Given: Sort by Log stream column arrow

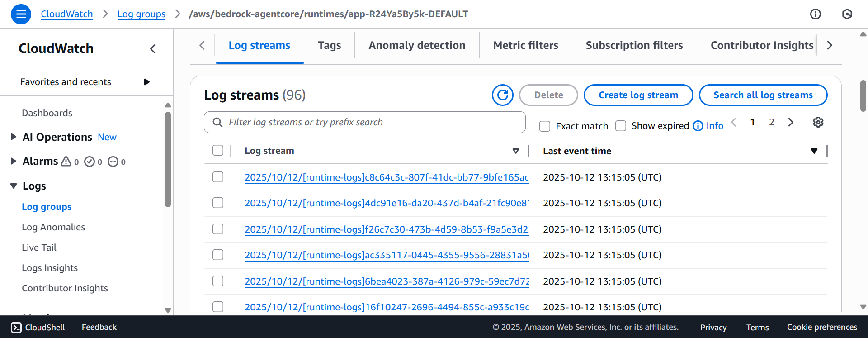Looking at the screenshot, I should pyautogui.click(x=516, y=151).
